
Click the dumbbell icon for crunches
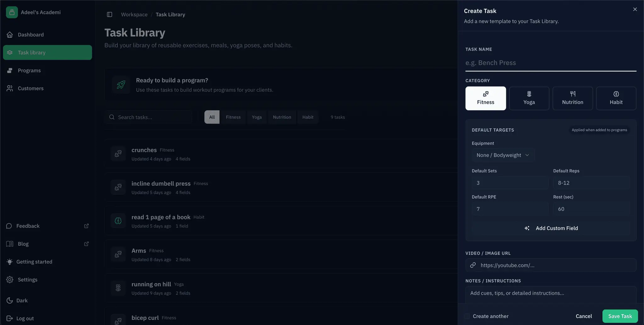click(x=118, y=154)
